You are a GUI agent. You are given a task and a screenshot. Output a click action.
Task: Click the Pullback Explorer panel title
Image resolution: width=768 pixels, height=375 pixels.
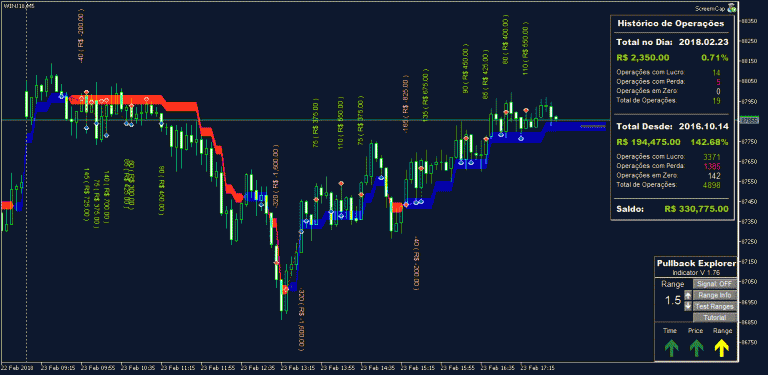696,263
